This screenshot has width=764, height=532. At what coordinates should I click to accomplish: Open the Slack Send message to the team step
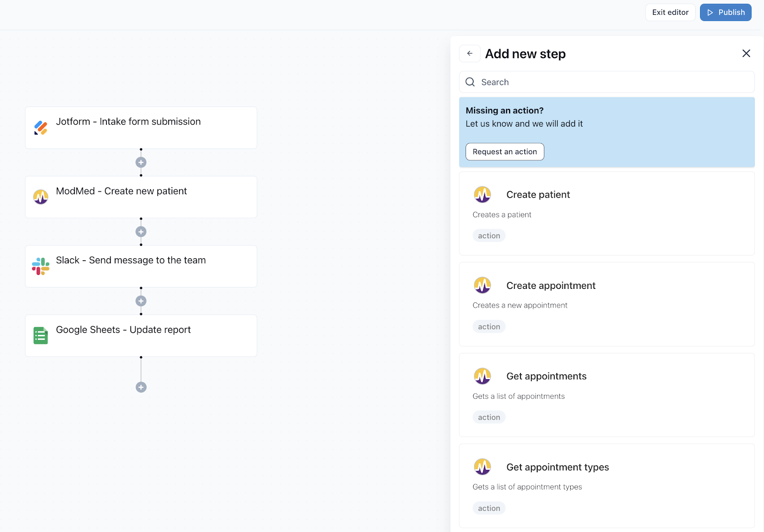(141, 266)
